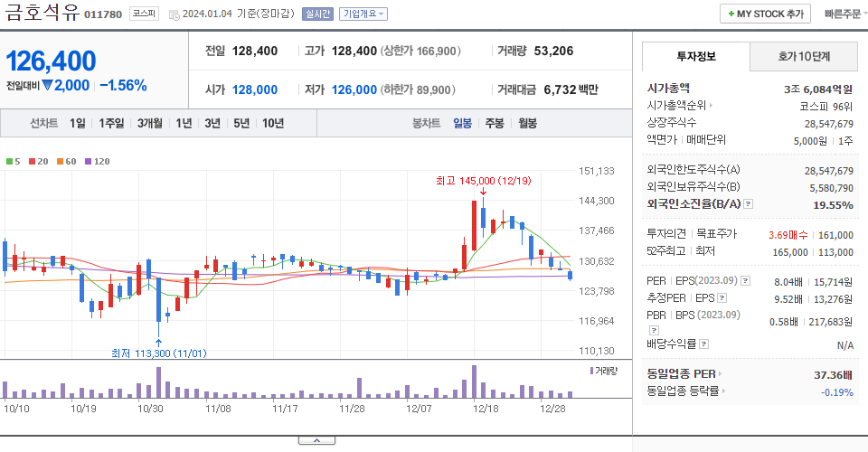The image size is (868, 452).
Task: Click the 3.69매수 investment opinion
Action: coord(788,235)
